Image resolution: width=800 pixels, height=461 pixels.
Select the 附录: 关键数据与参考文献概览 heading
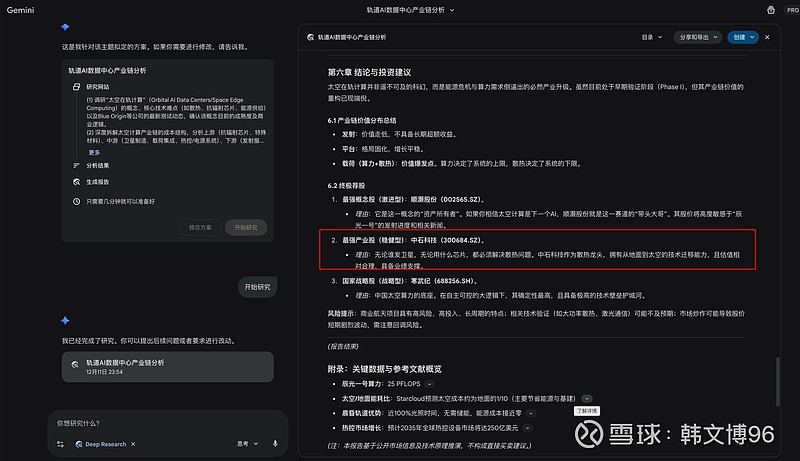click(385, 369)
